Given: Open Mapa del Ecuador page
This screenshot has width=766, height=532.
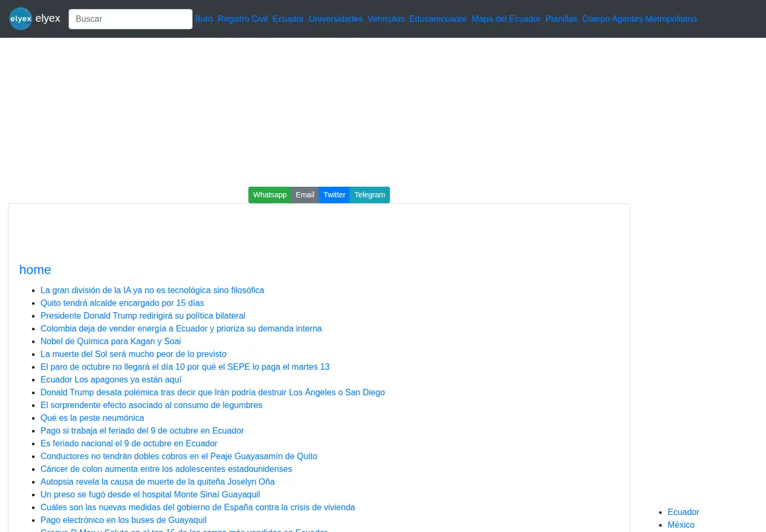Looking at the screenshot, I should coord(506,19).
